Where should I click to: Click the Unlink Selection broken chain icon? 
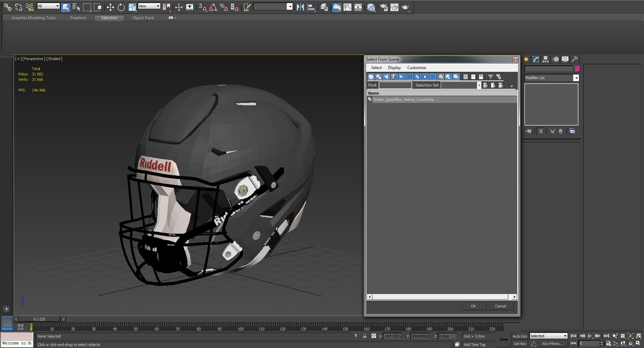pos(18,7)
